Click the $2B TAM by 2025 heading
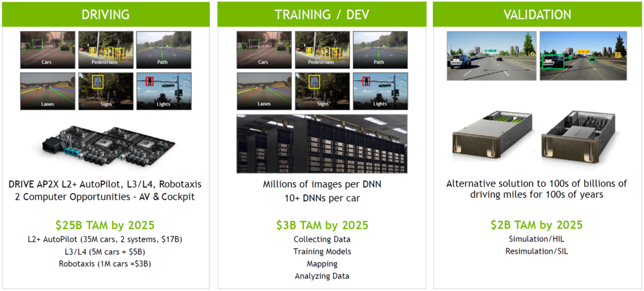 tap(536, 225)
